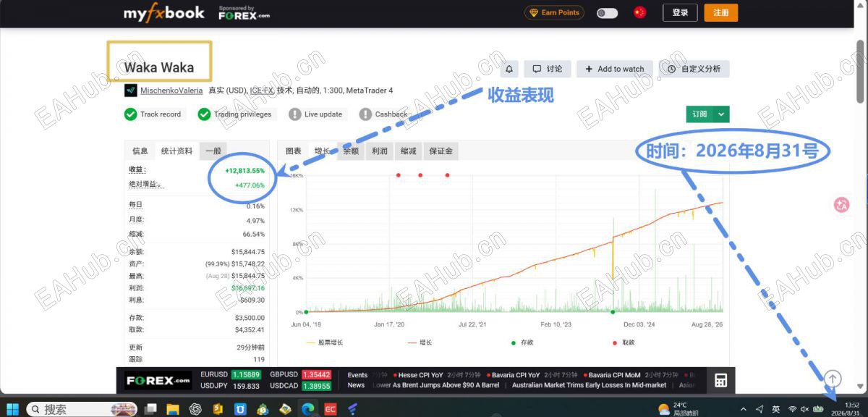Click the Add to watch button
This screenshot has width=868, height=417.
615,69
